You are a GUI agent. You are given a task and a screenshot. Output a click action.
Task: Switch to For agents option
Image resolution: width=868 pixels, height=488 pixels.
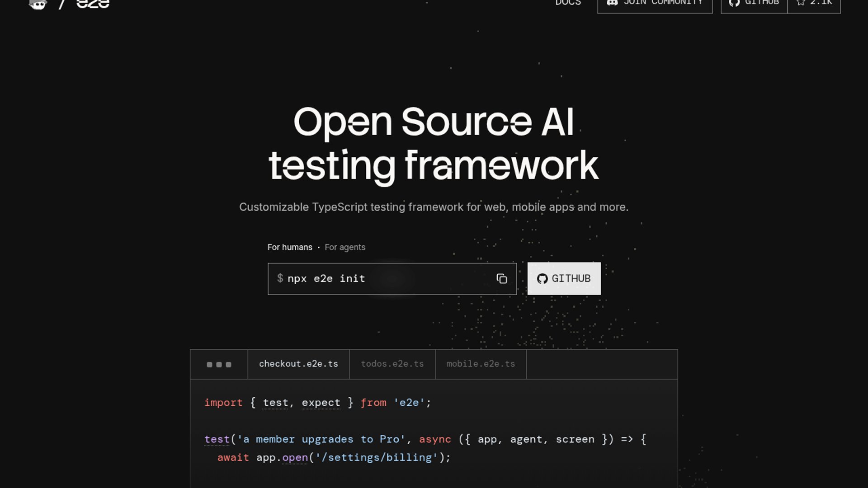(345, 247)
